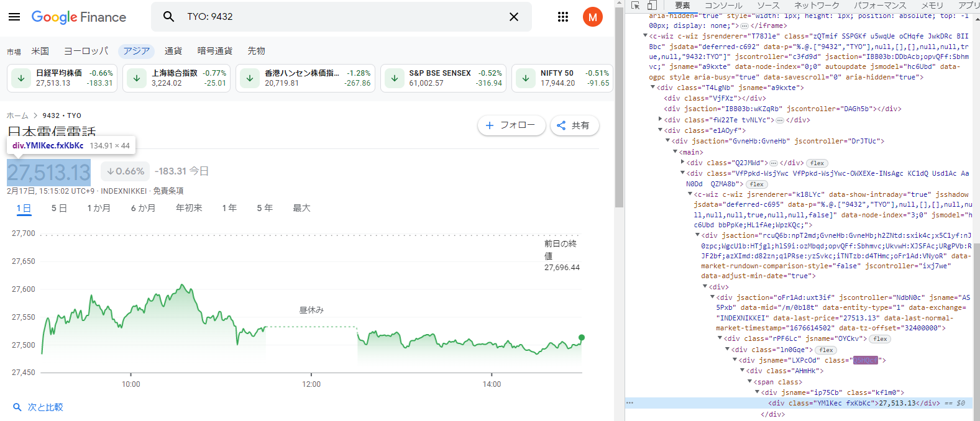Viewport: 980px width, 421px height.
Task: Select the アジア market tab
Action: pyautogui.click(x=137, y=51)
